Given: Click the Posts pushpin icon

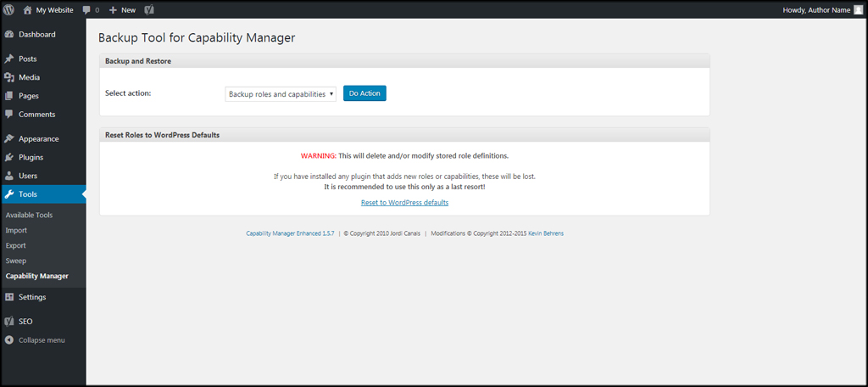Looking at the screenshot, I should coord(8,59).
